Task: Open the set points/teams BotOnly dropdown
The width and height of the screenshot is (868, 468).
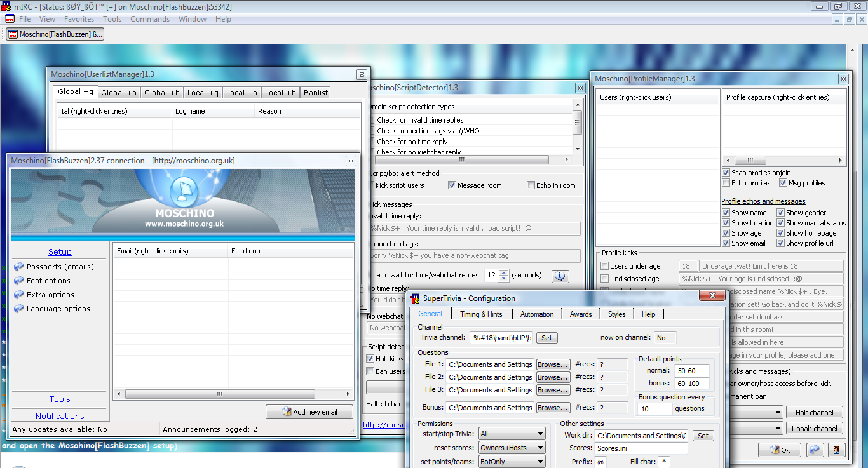Action: (x=512, y=462)
